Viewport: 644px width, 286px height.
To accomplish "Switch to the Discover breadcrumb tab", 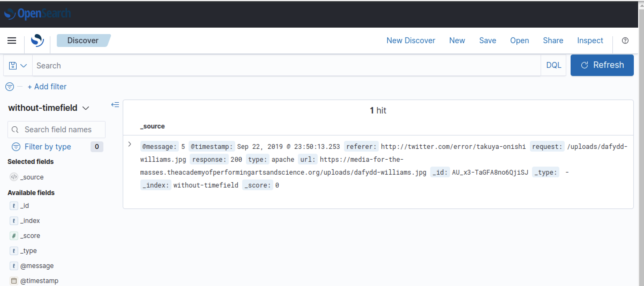I will click(83, 40).
